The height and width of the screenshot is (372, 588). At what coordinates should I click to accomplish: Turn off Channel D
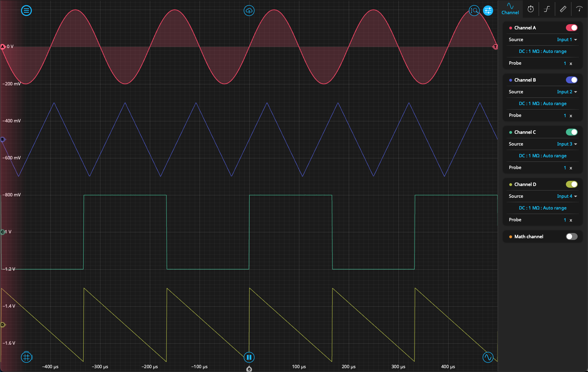tap(571, 184)
